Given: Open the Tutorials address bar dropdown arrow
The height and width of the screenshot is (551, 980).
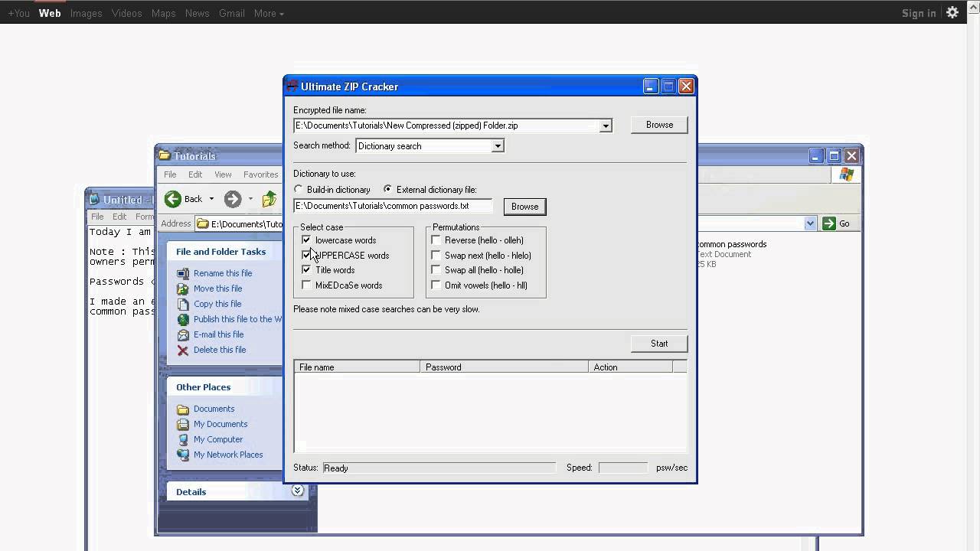Looking at the screenshot, I should tap(810, 223).
